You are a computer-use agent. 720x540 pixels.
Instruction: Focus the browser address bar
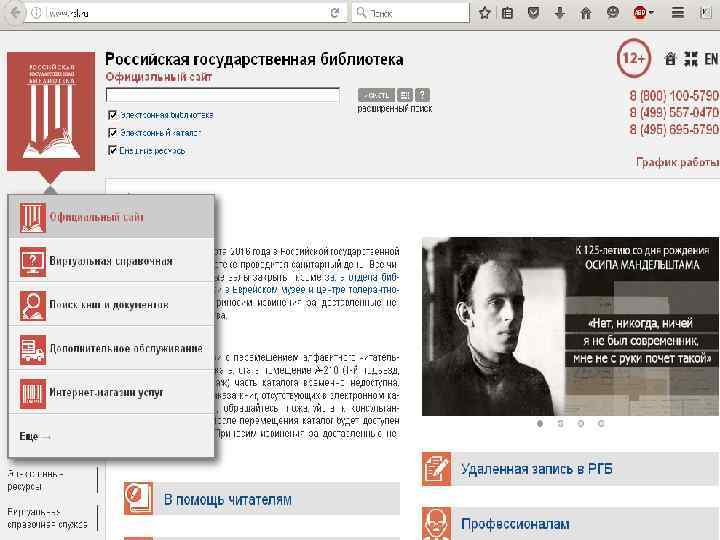pyautogui.click(x=188, y=13)
